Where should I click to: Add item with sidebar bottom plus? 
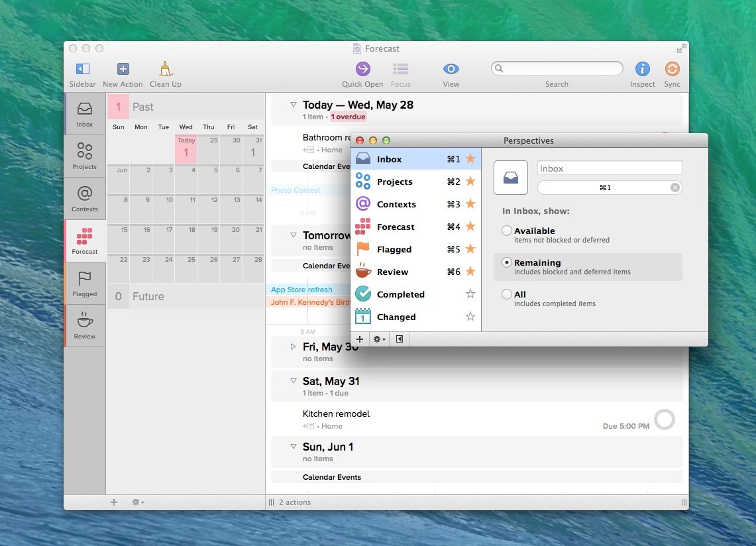tap(114, 502)
